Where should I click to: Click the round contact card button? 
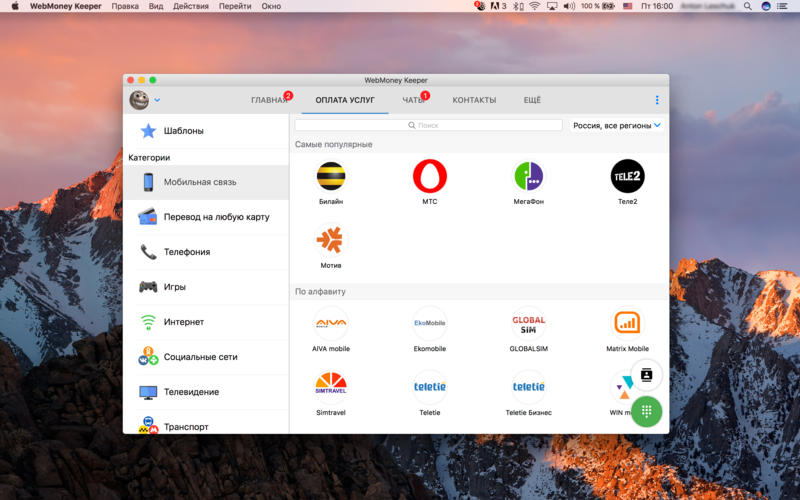pos(646,374)
